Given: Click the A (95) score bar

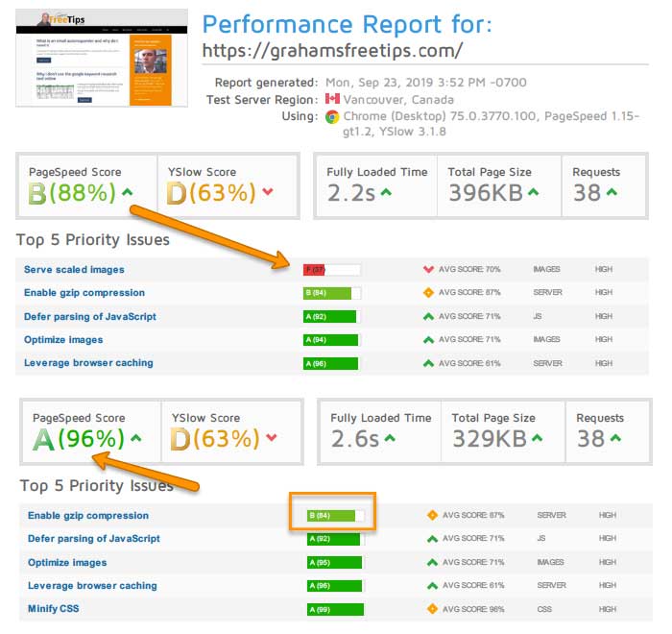Looking at the screenshot, I should click(x=335, y=562).
